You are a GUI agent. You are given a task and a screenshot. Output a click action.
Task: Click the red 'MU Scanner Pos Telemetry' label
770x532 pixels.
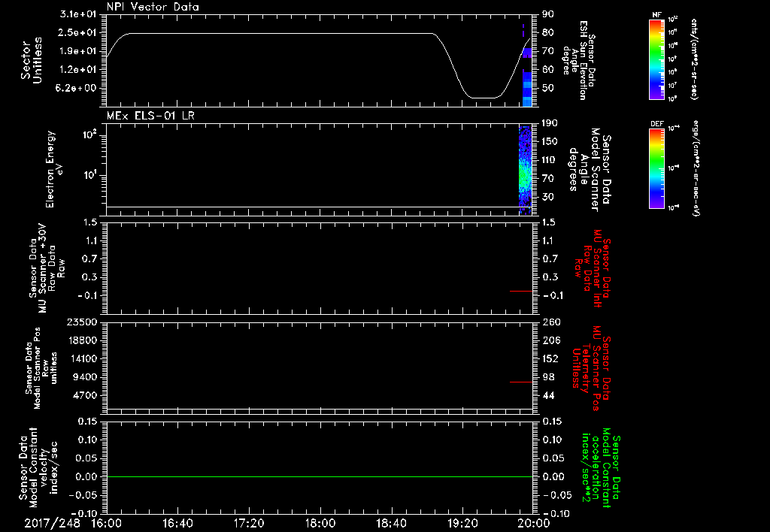pyautogui.click(x=591, y=368)
